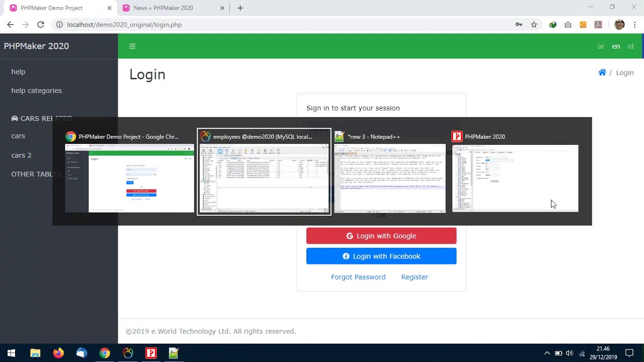Screen dimensions: 644x362
Task: Click the hamburger menu icon in green header
Action: [132, 46]
